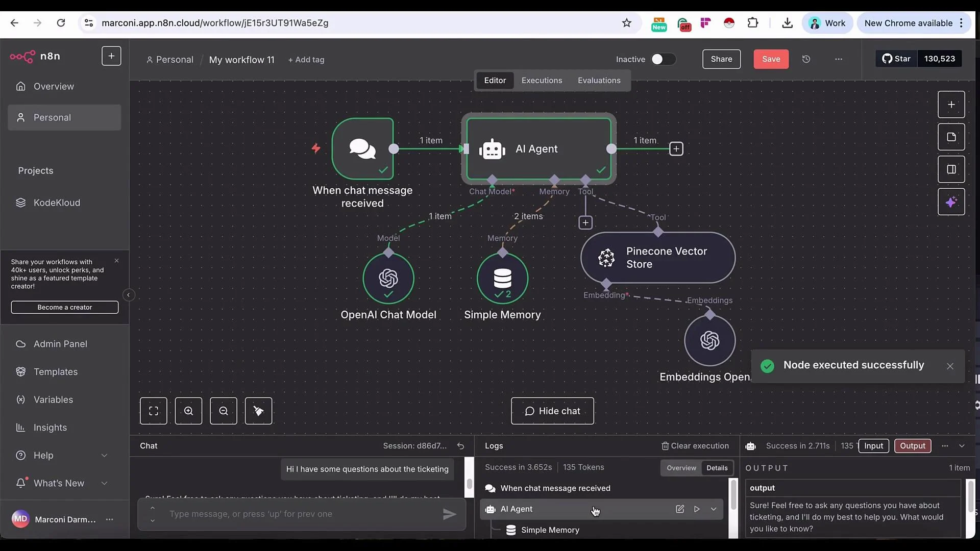Open the Embeddings OpenAI node
The width and height of the screenshot is (980, 551).
pyautogui.click(x=709, y=340)
